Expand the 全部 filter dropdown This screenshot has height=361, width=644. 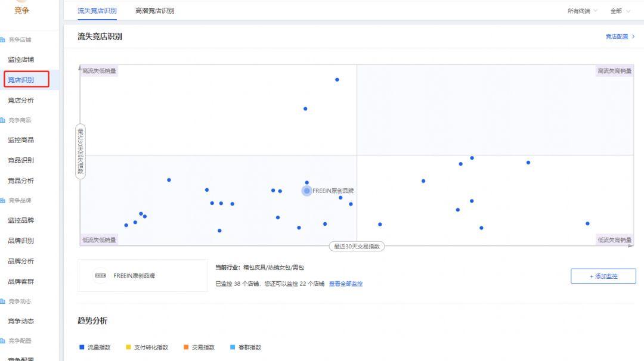[620, 11]
